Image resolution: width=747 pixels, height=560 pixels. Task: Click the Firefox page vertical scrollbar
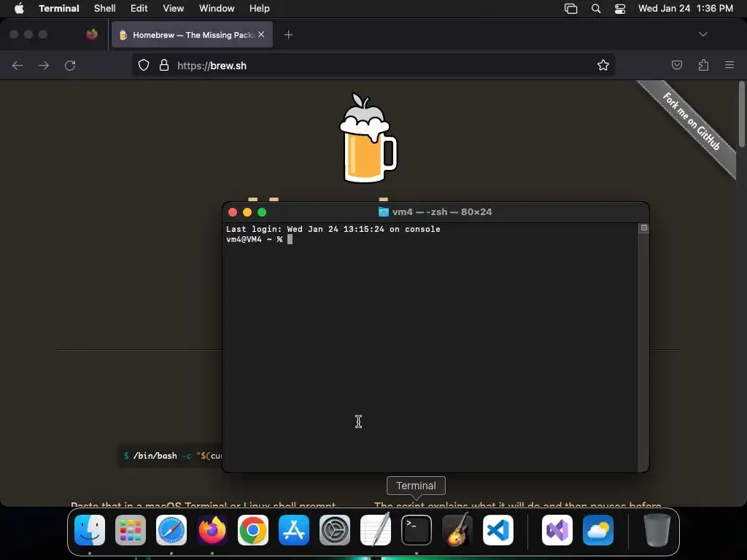pyautogui.click(x=742, y=114)
